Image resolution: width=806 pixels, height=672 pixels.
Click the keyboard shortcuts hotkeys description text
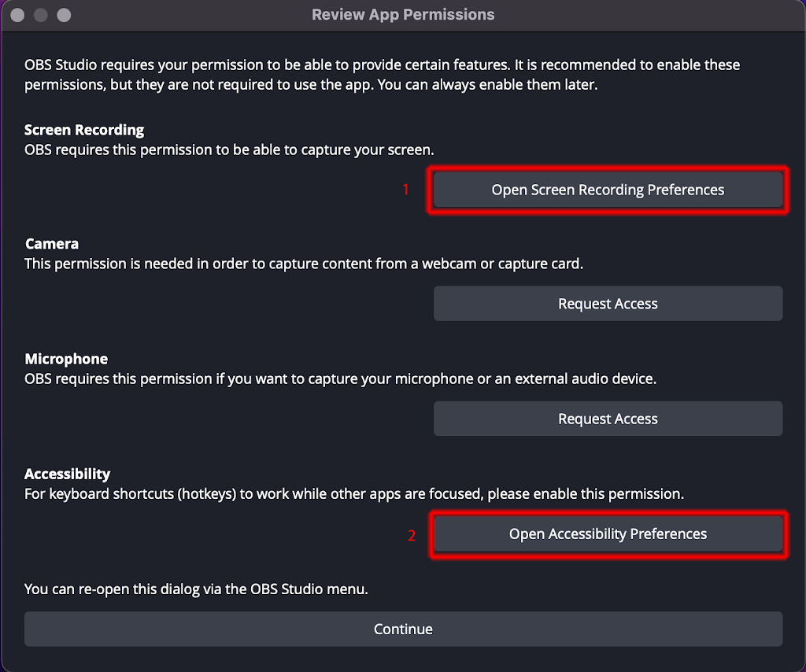[354, 494]
